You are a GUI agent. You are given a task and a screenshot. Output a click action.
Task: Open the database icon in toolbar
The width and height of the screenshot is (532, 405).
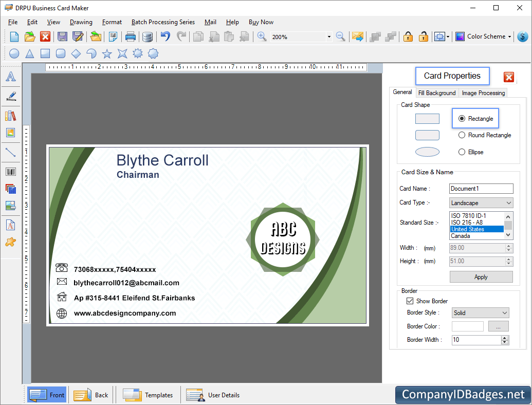coord(147,36)
